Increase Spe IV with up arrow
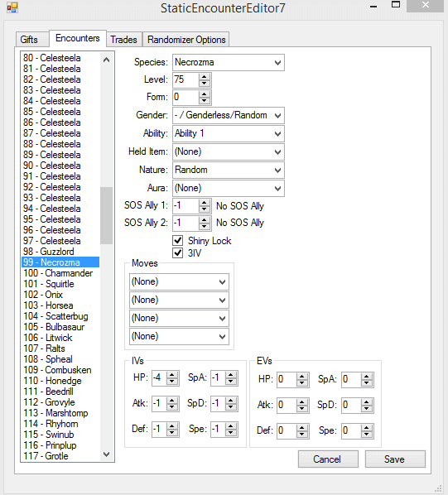This screenshot has width=448, height=495. click(x=231, y=426)
